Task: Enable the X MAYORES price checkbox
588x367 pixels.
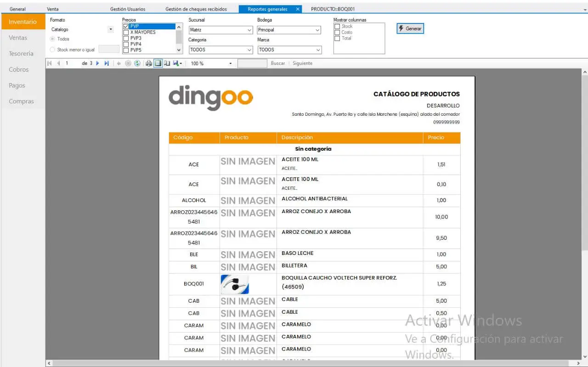Action: point(126,33)
